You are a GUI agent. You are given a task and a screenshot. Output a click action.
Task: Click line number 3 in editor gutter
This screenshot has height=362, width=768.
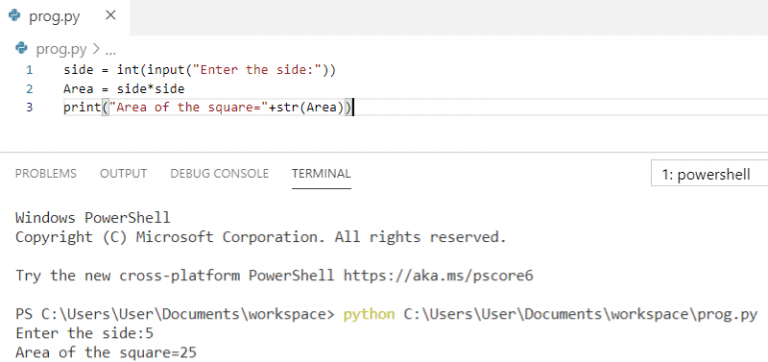click(30, 107)
